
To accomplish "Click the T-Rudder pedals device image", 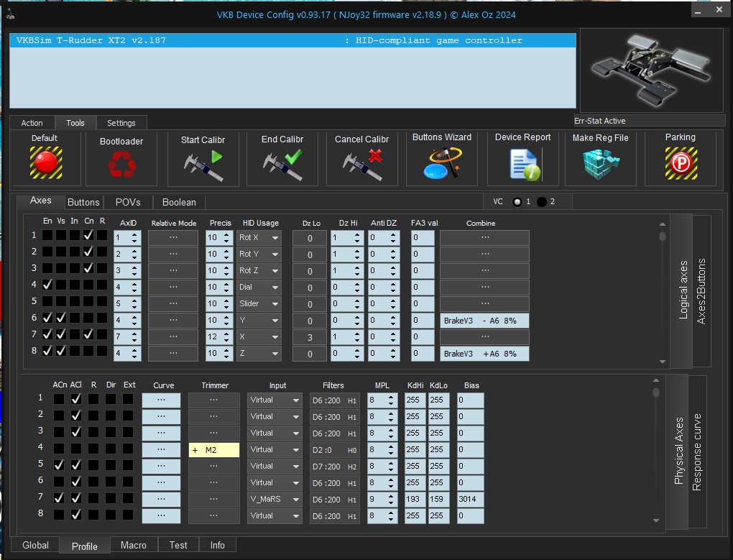I will (651, 70).
